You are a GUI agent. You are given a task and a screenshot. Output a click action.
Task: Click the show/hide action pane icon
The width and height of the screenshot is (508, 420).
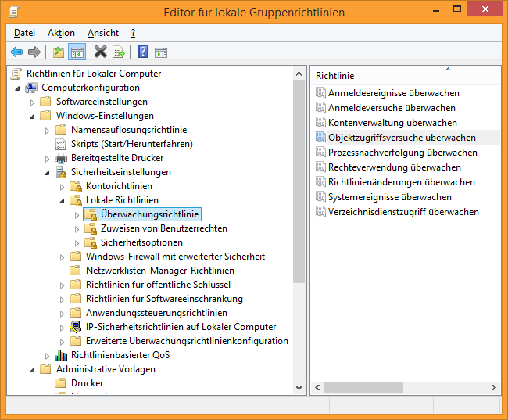click(161, 52)
